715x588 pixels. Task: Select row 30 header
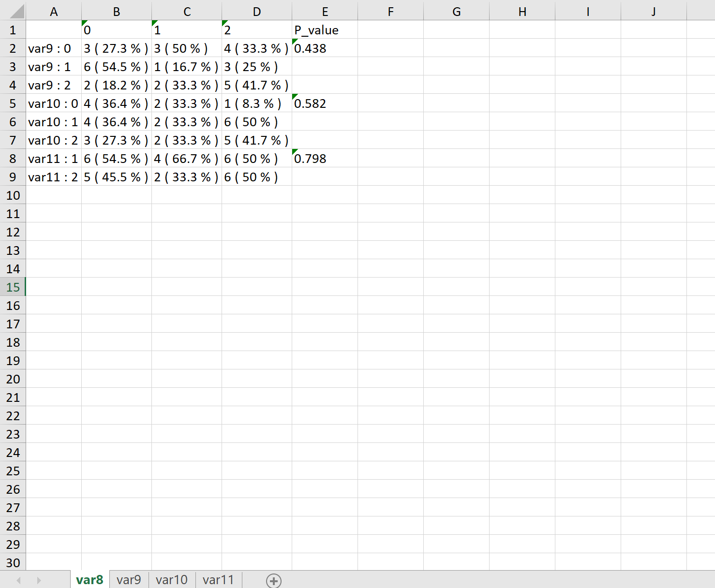(x=13, y=563)
